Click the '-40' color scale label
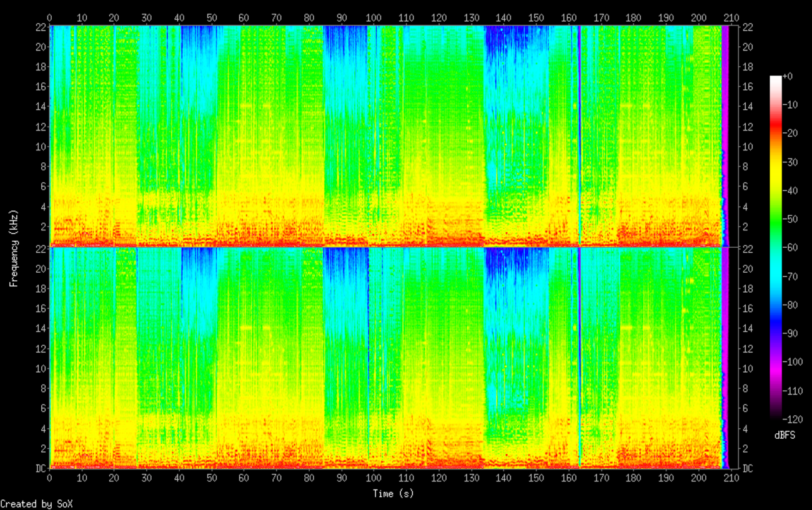Viewport: 812px width, 510px height. 790,190
